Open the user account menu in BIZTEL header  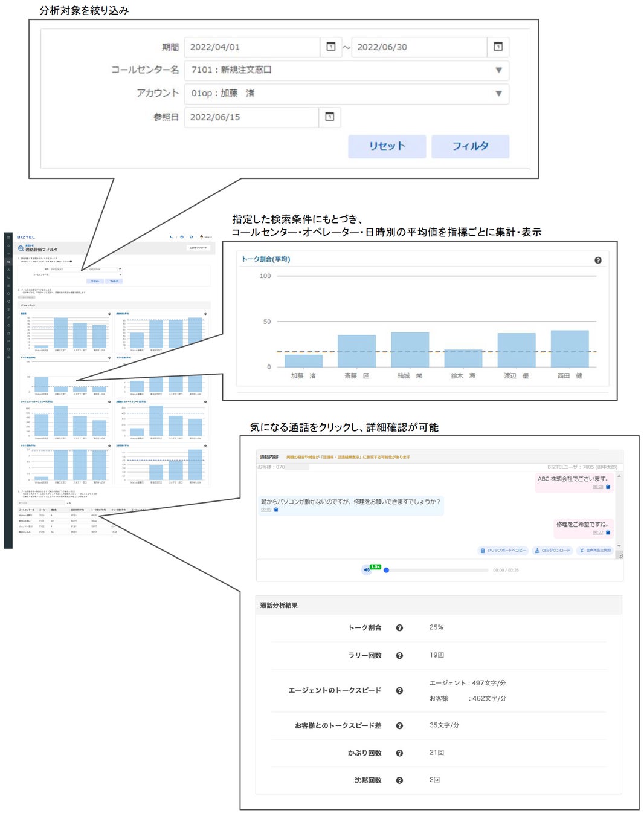(205, 237)
